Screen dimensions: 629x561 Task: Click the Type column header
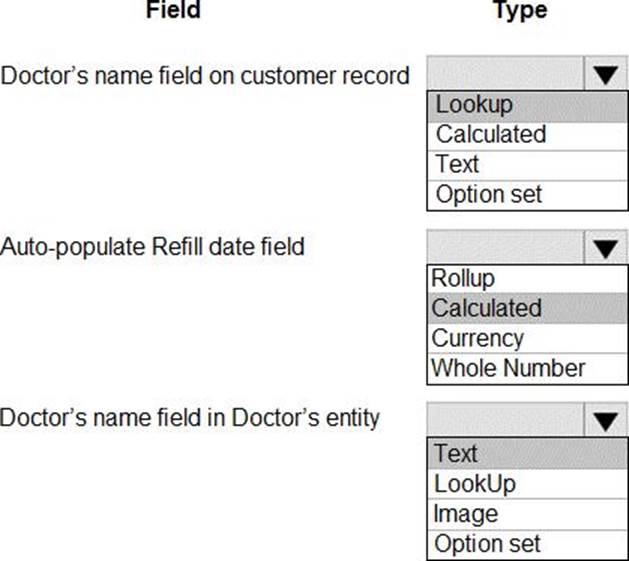click(520, 11)
